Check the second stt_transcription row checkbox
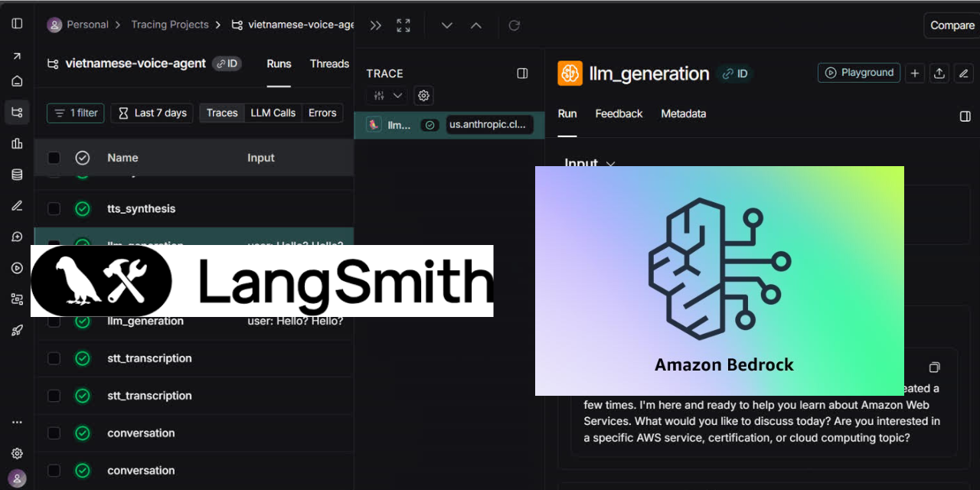The height and width of the screenshot is (490, 980). coord(54,396)
